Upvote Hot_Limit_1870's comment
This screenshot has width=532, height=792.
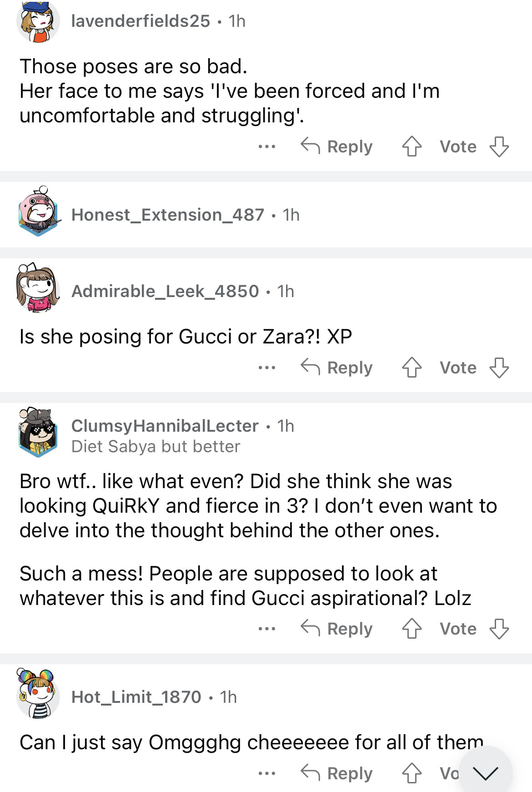(x=412, y=773)
